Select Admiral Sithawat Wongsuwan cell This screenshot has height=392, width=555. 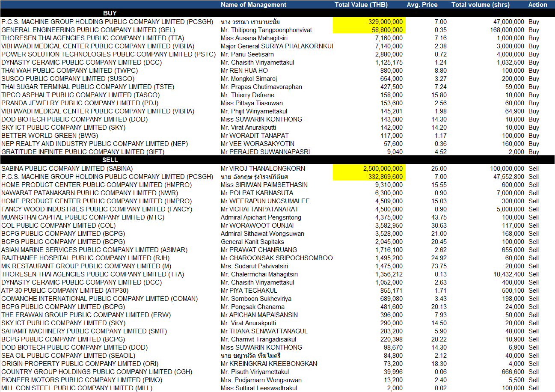(262, 234)
